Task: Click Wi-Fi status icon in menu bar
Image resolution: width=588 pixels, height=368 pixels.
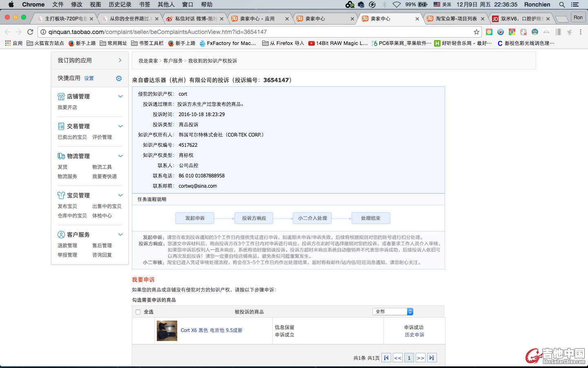Action: tap(396, 4)
